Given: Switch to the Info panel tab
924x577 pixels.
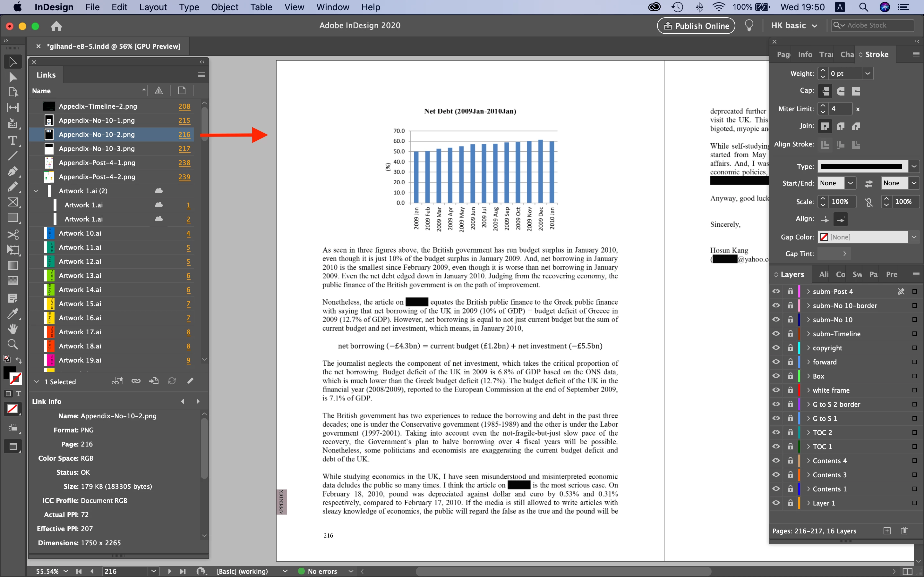Looking at the screenshot, I should [805, 54].
